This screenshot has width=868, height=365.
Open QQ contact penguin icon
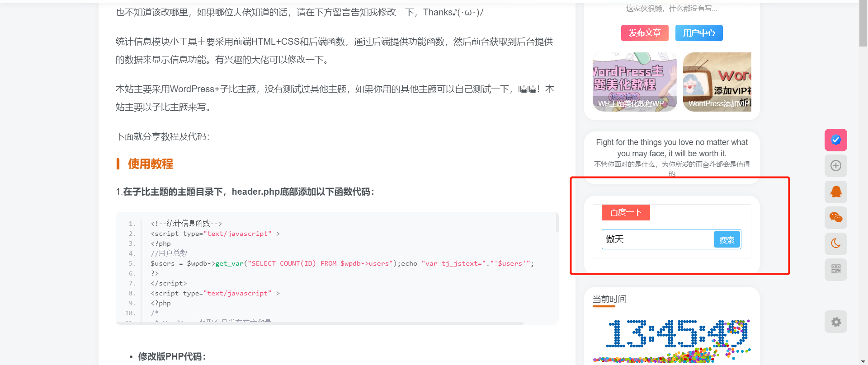tap(835, 192)
